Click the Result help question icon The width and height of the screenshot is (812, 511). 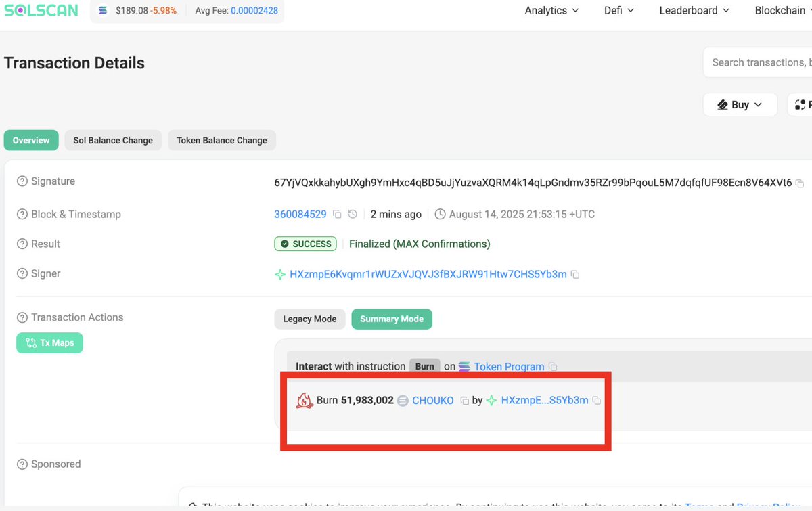pyautogui.click(x=22, y=244)
